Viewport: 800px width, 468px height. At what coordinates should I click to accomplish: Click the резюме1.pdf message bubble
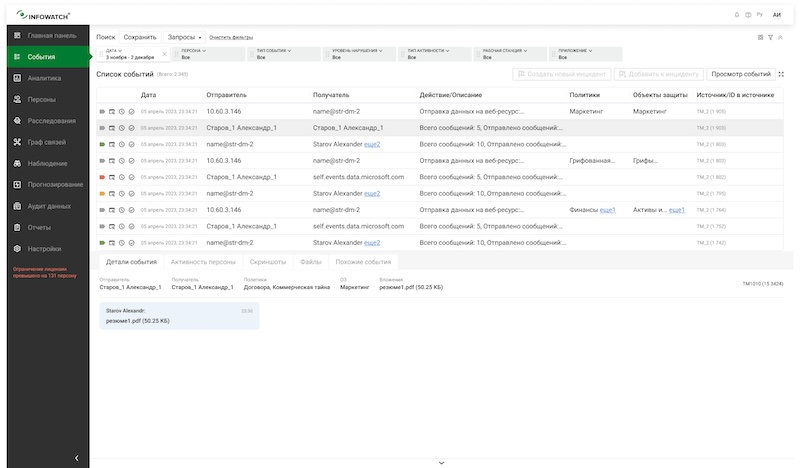coord(179,316)
